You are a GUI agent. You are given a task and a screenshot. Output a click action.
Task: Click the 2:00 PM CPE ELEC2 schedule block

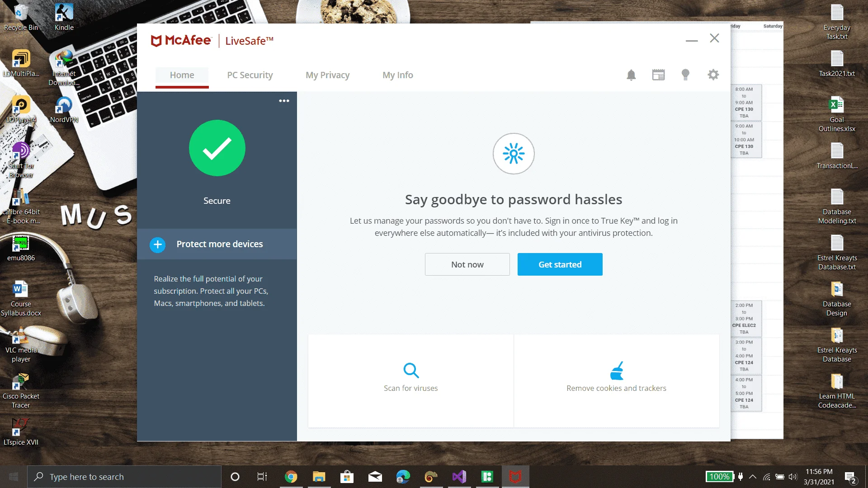[746, 319]
